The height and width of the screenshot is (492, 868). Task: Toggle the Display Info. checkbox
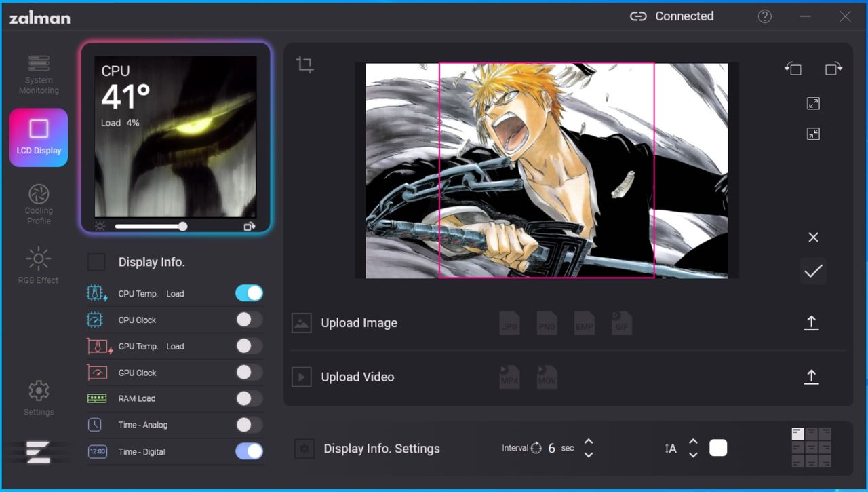[x=96, y=262]
